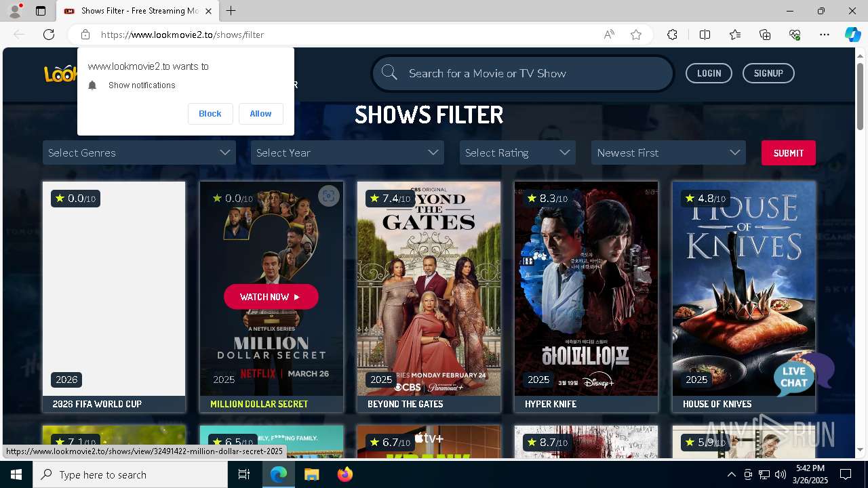Open the Million Dollar Secret title link
The image size is (868, 488).
[x=259, y=404]
